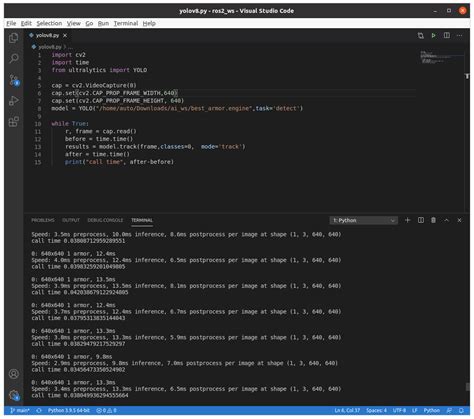
Task: Open the View menu
Action: point(73,23)
